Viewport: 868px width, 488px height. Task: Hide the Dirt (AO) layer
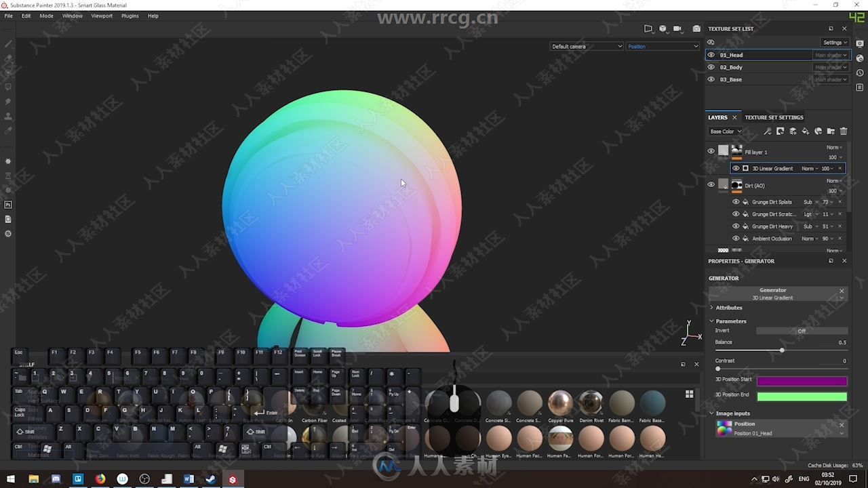(711, 184)
